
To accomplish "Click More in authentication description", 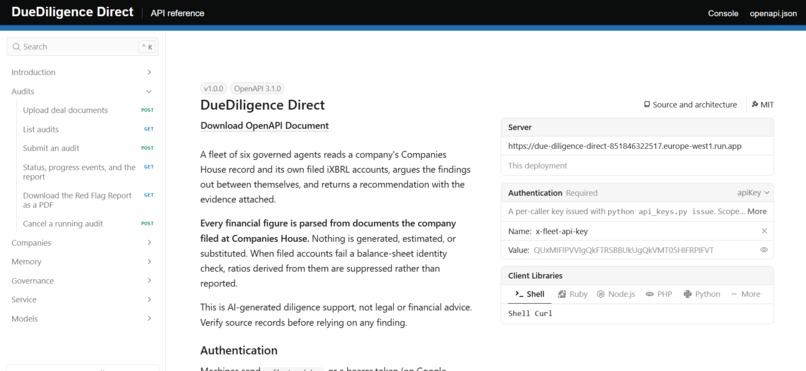I will [x=757, y=211].
